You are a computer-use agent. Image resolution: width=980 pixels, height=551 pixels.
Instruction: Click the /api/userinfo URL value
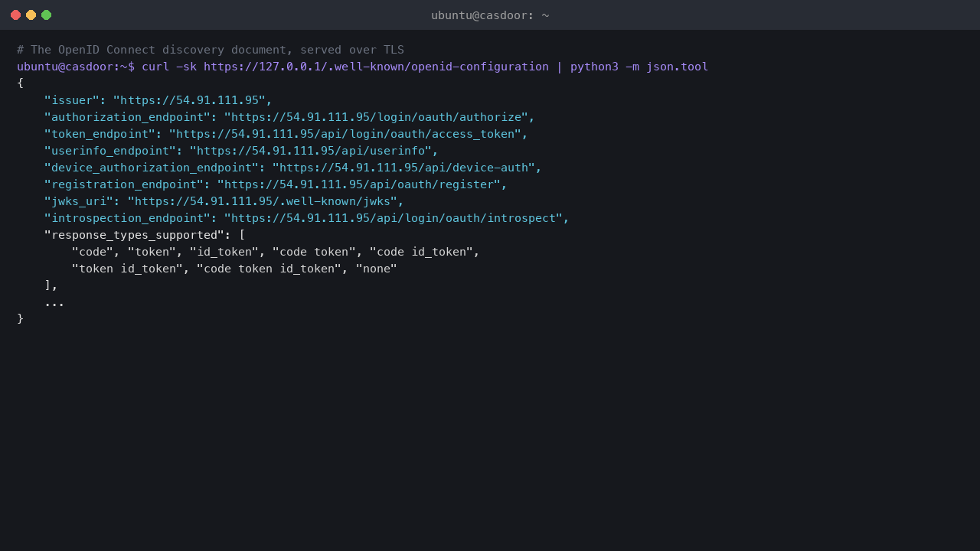click(x=310, y=151)
